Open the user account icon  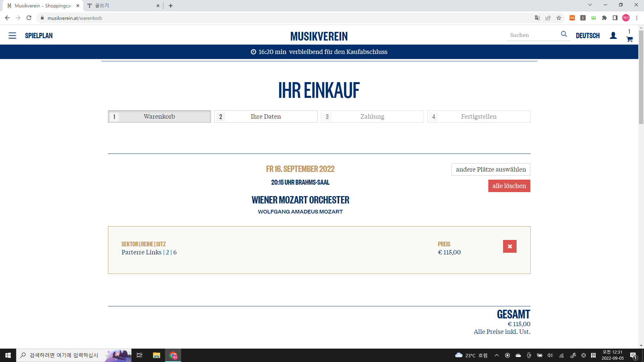point(613,36)
